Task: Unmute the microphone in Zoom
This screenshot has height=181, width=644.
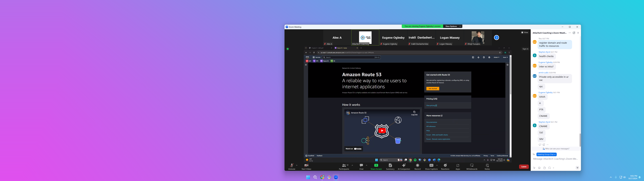Action: 292,166
